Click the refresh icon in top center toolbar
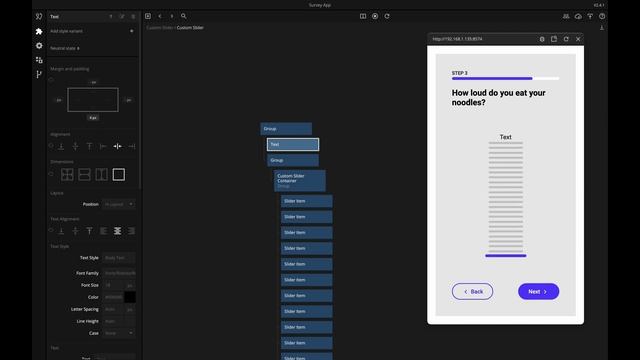640x360 pixels. tap(387, 16)
